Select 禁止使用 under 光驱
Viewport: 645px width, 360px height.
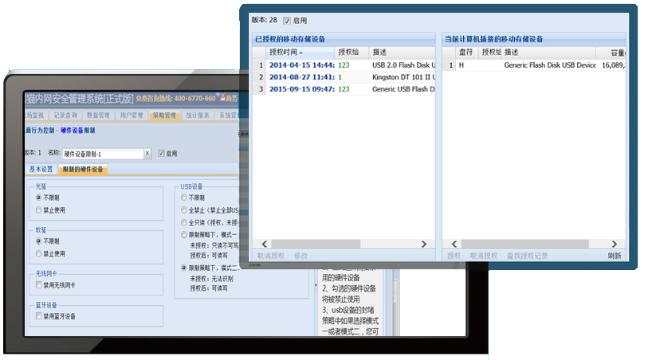[x=39, y=210]
